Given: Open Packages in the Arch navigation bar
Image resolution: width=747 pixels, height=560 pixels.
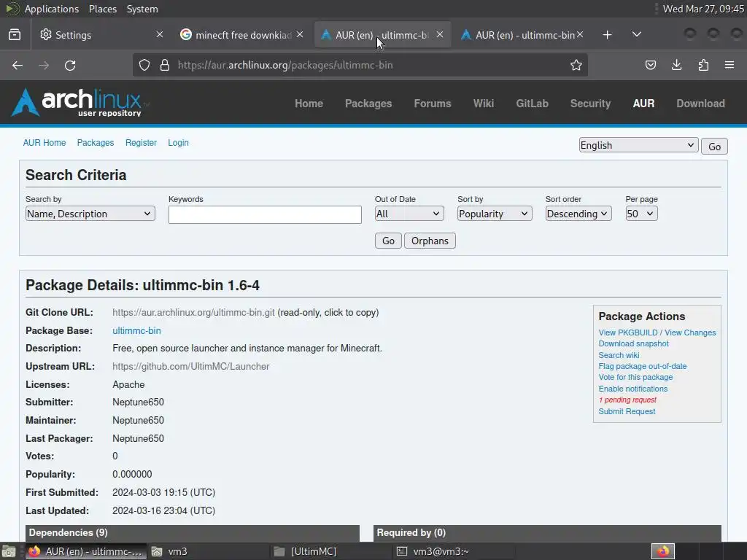Looking at the screenshot, I should coord(368,104).
